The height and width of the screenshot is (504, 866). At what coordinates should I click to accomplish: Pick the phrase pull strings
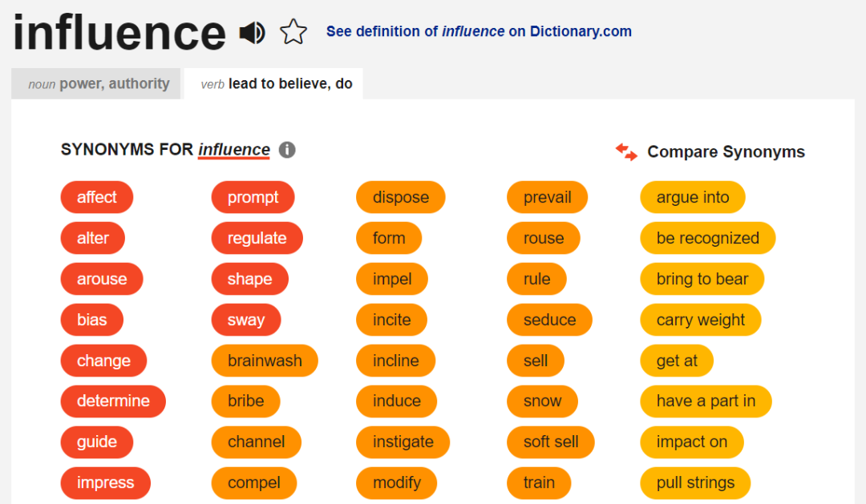pos(694,483)
